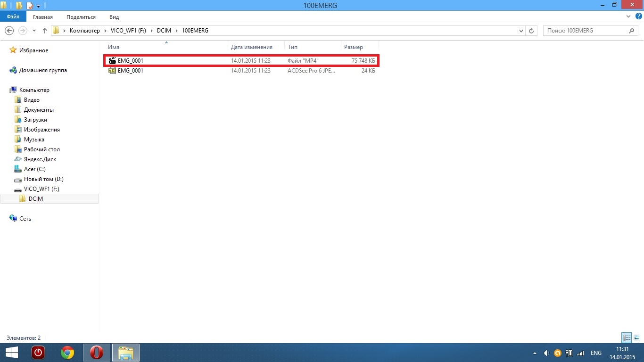Switch to the Вид ribbon tab
Image resolution: width=644 pixels, height=362 pixels.
(114, 17)
